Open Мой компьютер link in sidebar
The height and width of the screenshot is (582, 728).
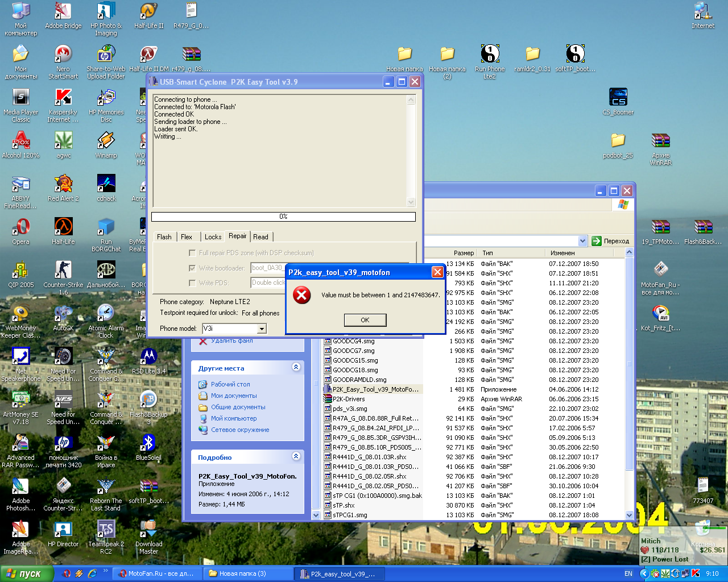coord(234,418)
